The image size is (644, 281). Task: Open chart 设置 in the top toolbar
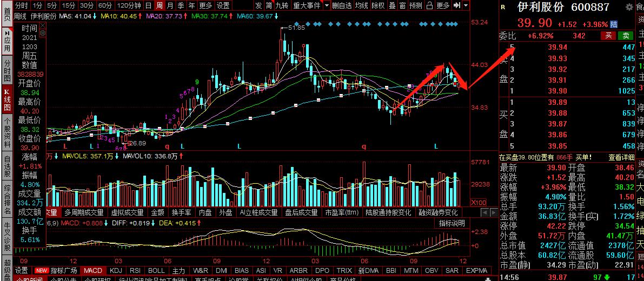pos(223,5)
